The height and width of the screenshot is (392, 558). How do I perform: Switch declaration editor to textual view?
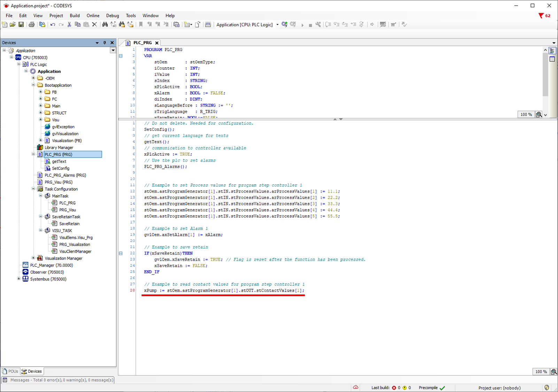[552, 51]
